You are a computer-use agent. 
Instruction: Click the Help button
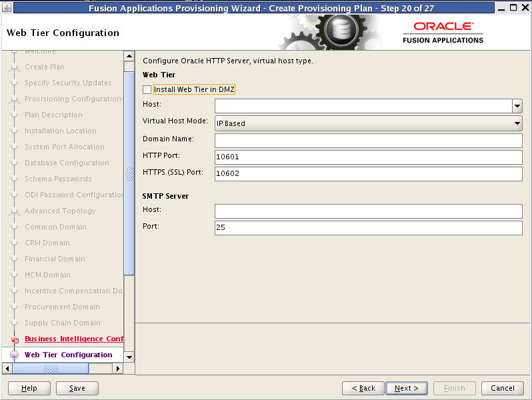tap(29, 388)
